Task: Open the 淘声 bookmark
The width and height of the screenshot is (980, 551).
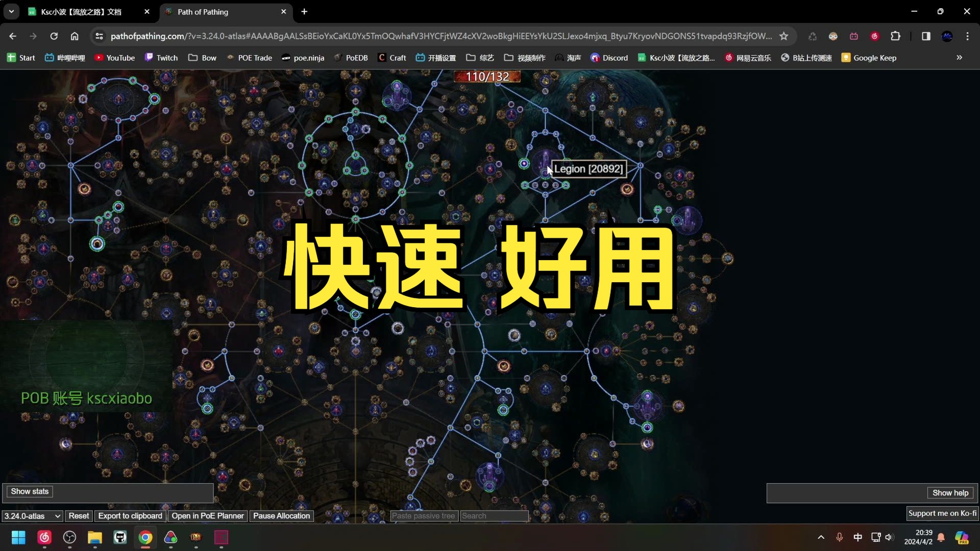Action: click(x=568, y=58)
